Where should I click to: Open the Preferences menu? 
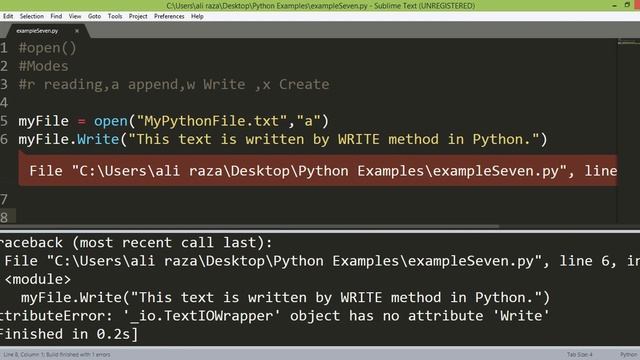(x=169, y=16)
